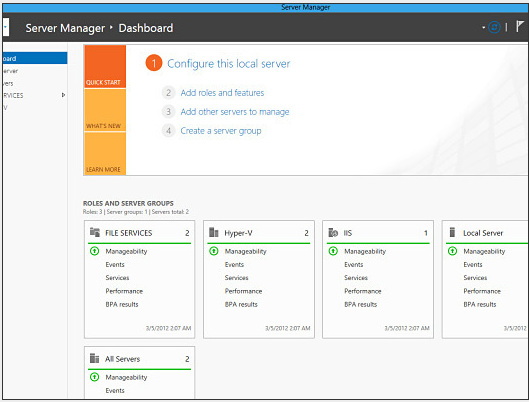
Task: Switch to the LEARN MORE tab
Action: (105, 153)
